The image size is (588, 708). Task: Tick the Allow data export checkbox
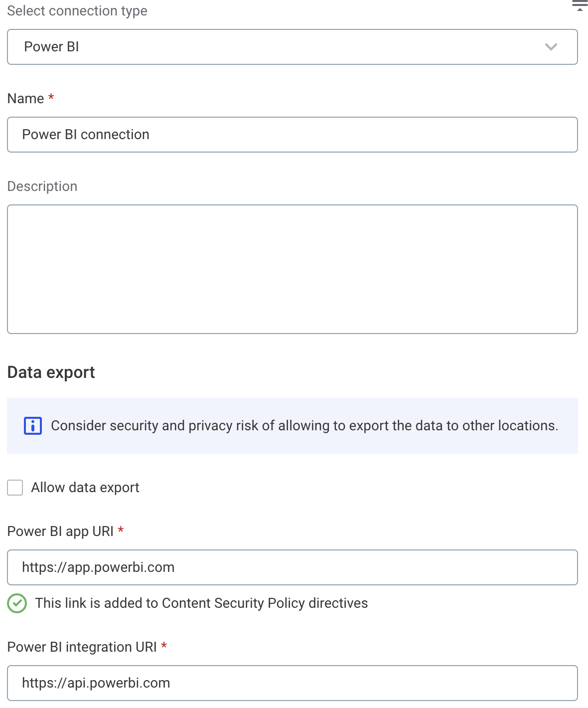[15, 488]
